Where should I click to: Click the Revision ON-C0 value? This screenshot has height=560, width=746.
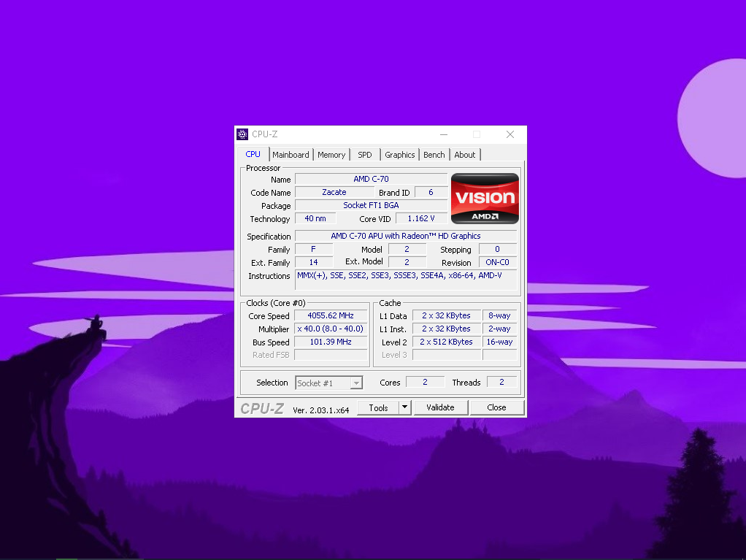point(498,262)
